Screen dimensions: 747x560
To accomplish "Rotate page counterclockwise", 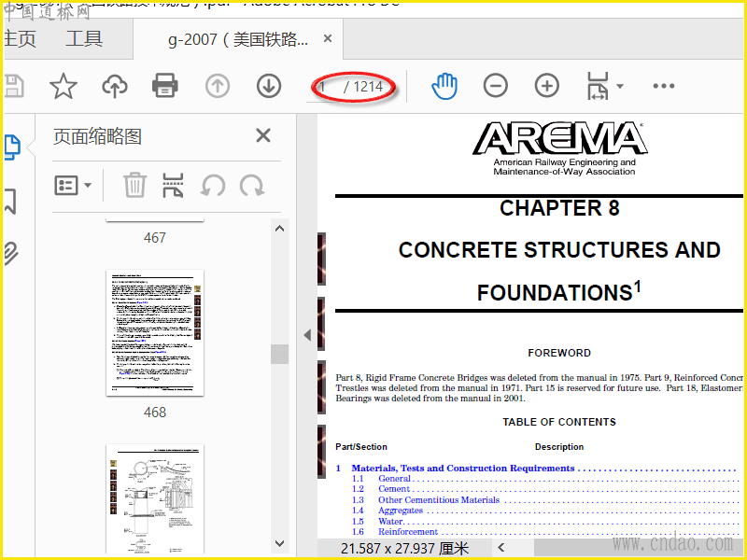I will (x=213, y=186).
